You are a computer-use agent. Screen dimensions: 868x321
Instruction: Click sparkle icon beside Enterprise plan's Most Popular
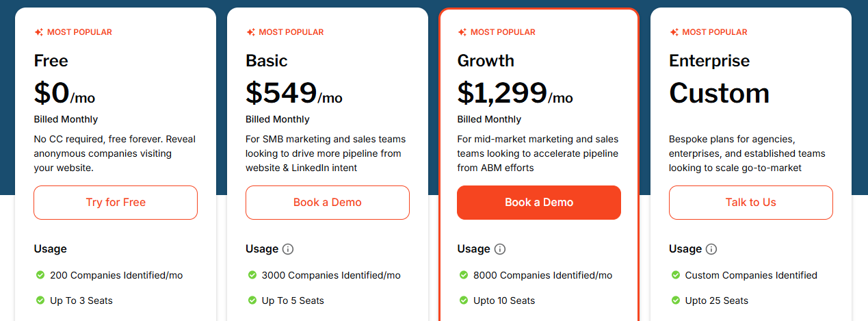click(674, 32)
